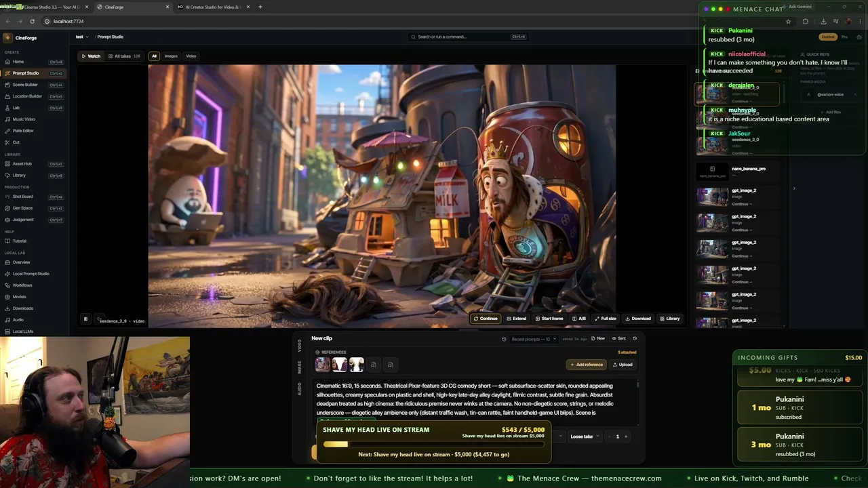Open Location Builder from the sidebar

[34, 96]
